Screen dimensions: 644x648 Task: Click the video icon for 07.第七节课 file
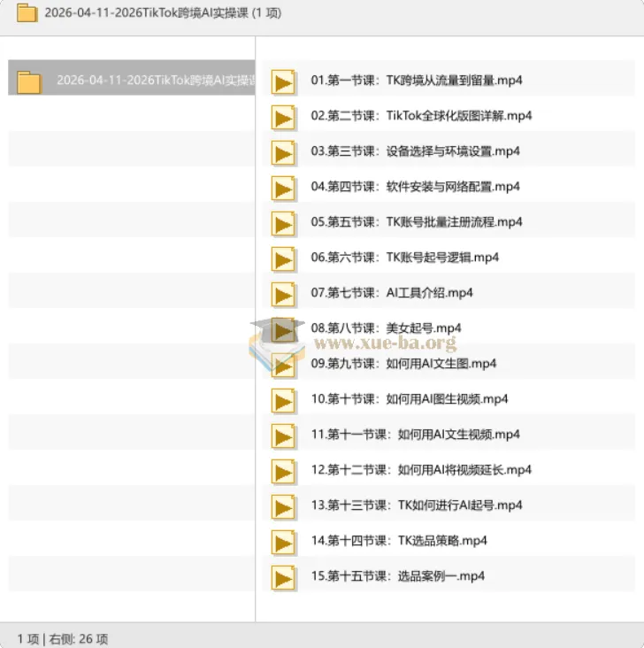pyautogui.click(x=283, y=296)
